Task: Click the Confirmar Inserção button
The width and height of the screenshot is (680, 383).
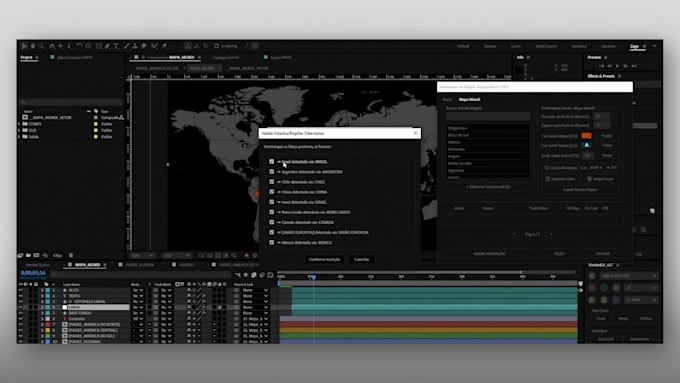Action: pyautogui.click(x=324, y=259)
